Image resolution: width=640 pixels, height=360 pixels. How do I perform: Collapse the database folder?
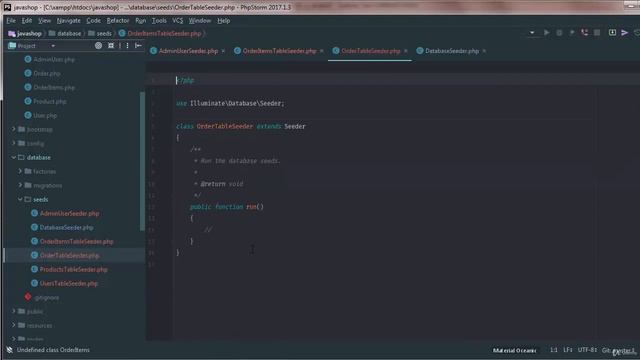click(x=13, y=158)
